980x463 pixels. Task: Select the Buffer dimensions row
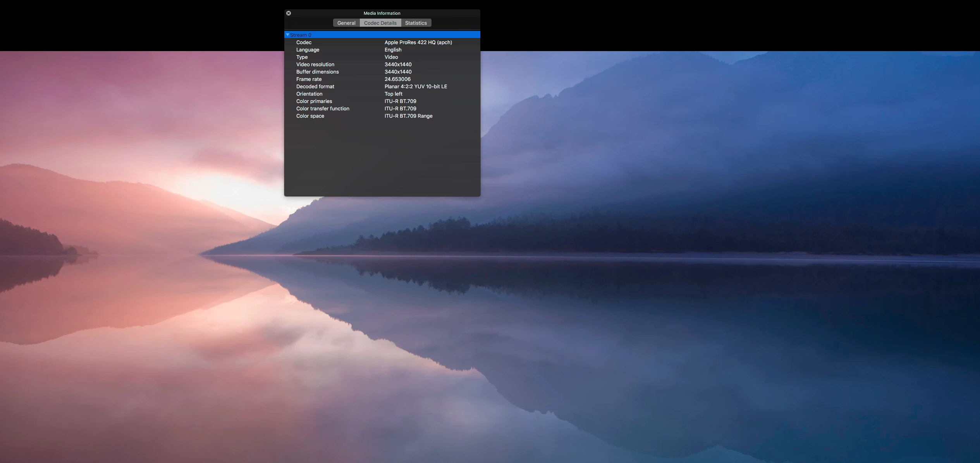[317, 72]
